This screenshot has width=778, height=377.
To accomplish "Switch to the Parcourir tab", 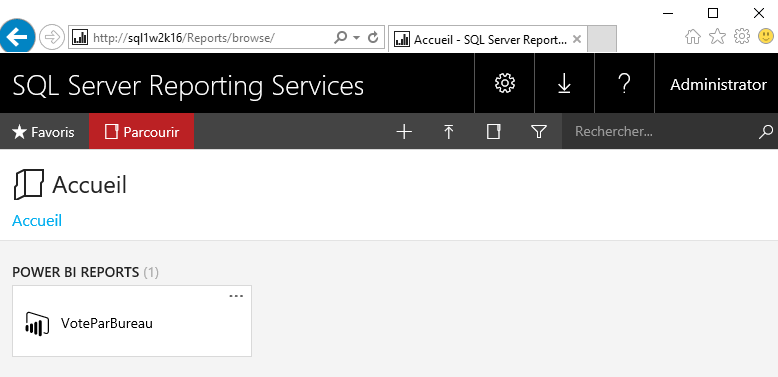I will [141, 131].
